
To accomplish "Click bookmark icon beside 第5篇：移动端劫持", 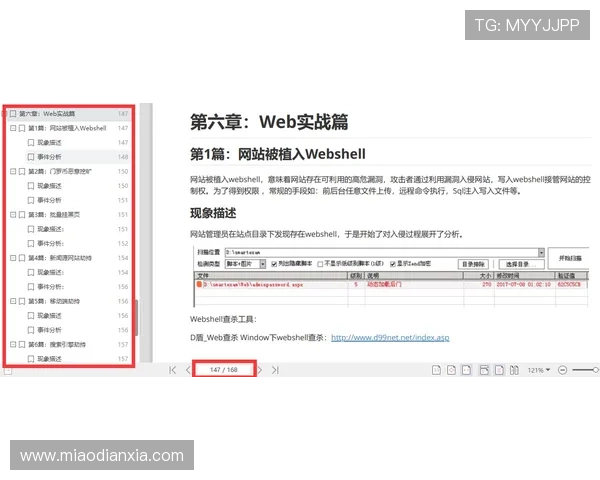I will coord(22,301).
